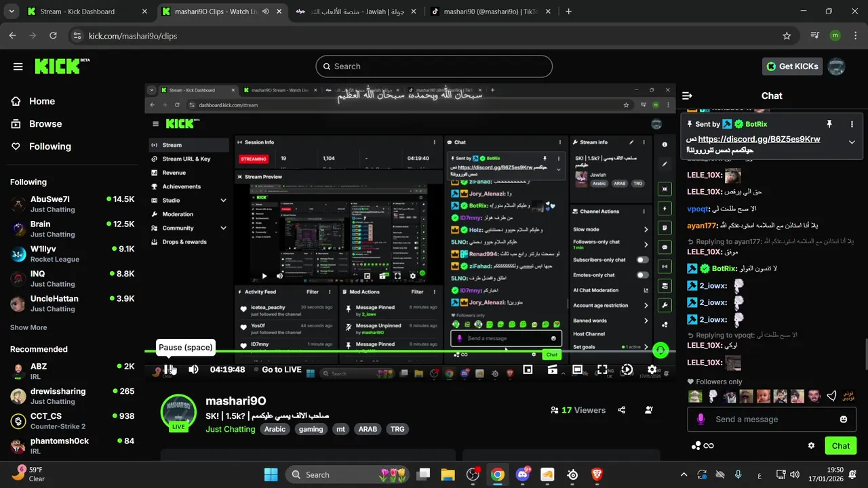This screenshot has height=488, width=868.
Task: Open recommended channel ABZ
Action: (x=72, y=371)
